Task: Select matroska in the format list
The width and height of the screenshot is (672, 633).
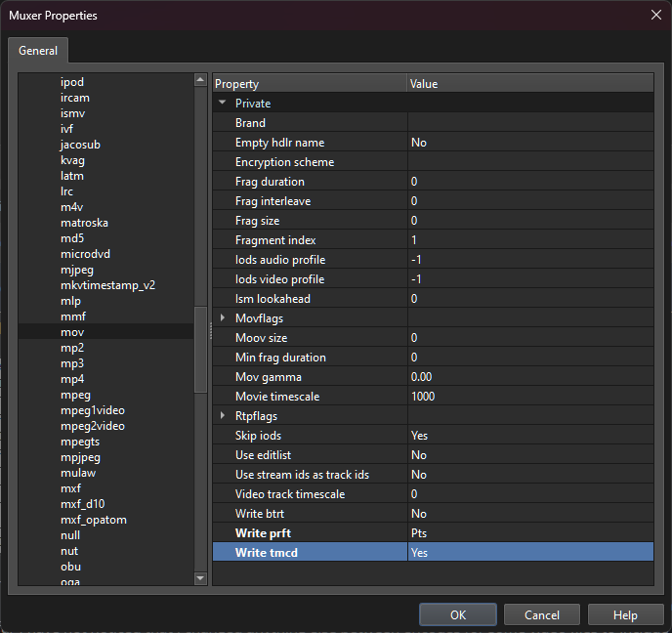Action: coord(87,223)
